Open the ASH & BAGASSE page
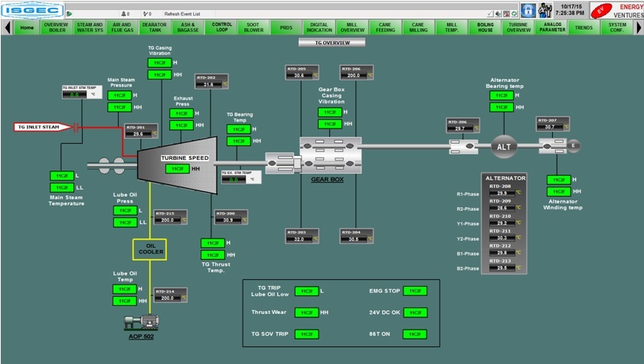Screen dimensions: 644x364 (x=188, y=28)
